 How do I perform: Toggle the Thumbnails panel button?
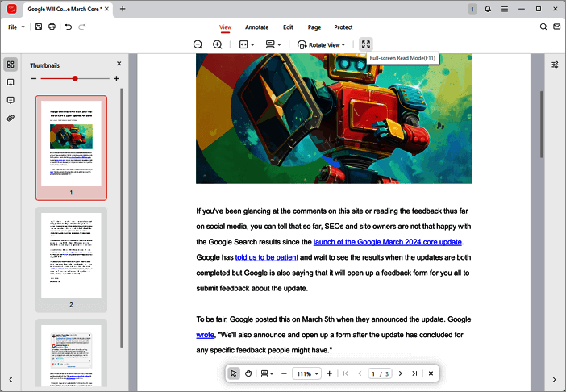10,65
